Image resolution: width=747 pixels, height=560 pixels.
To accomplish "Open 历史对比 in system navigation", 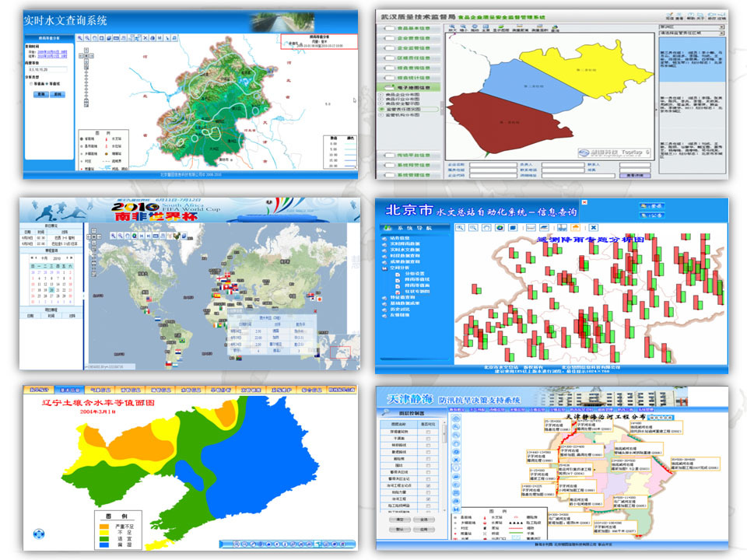I will coord(400,310).
